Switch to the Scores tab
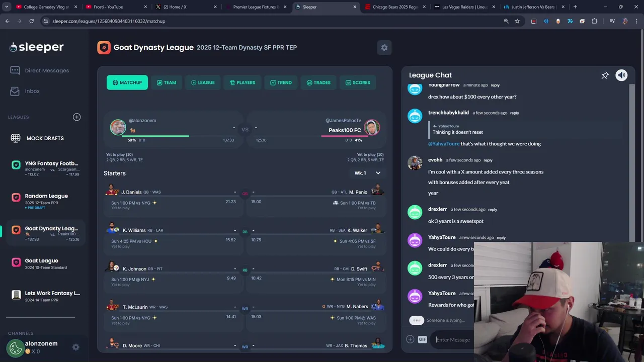This screenshot has height=362, width=644. point(358,82)
